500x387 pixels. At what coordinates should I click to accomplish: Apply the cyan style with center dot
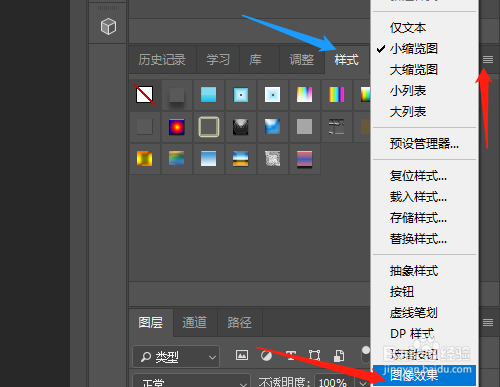coord(241,95)
